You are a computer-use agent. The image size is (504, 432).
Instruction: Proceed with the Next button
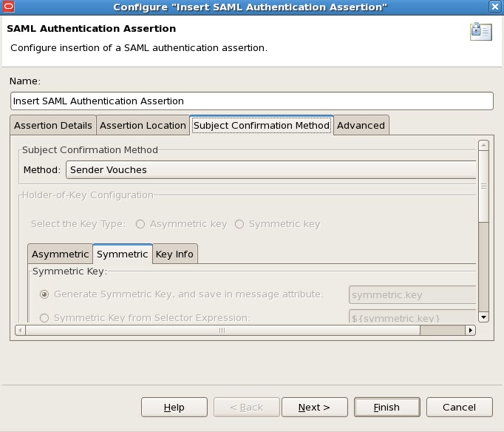pos(315,408)
